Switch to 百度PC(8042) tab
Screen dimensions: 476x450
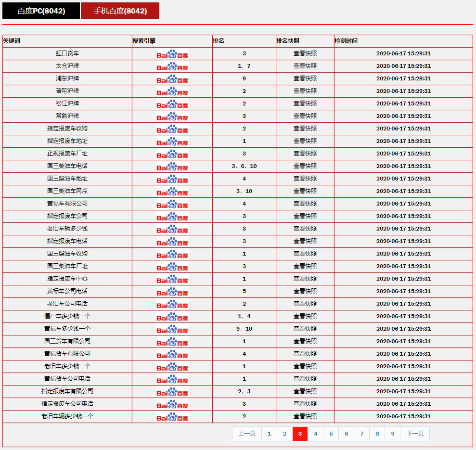pos(41,11)
